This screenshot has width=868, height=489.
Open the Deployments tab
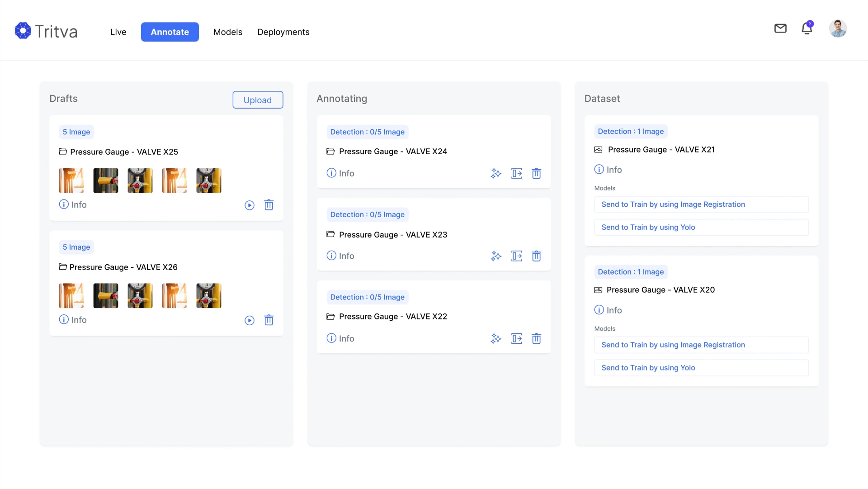[283, 32]
